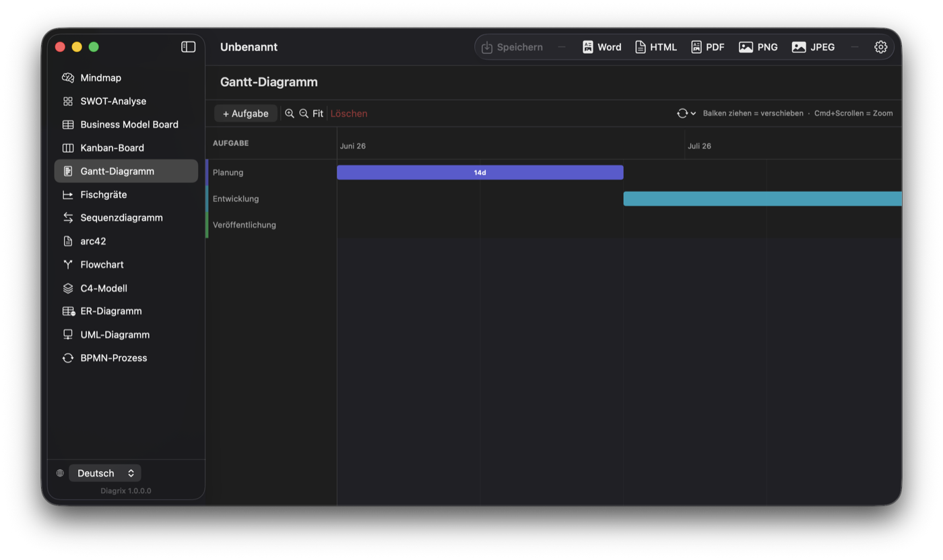Click the purple Planung 14d bar
This screenshot has width=943, height=560.
tap(480, 172)
